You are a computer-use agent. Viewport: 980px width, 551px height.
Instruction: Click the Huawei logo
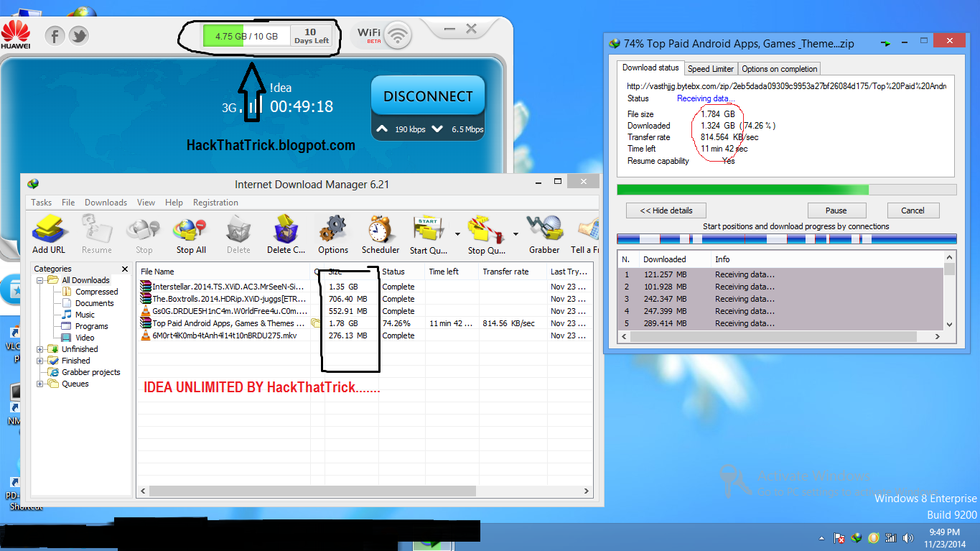16,36
